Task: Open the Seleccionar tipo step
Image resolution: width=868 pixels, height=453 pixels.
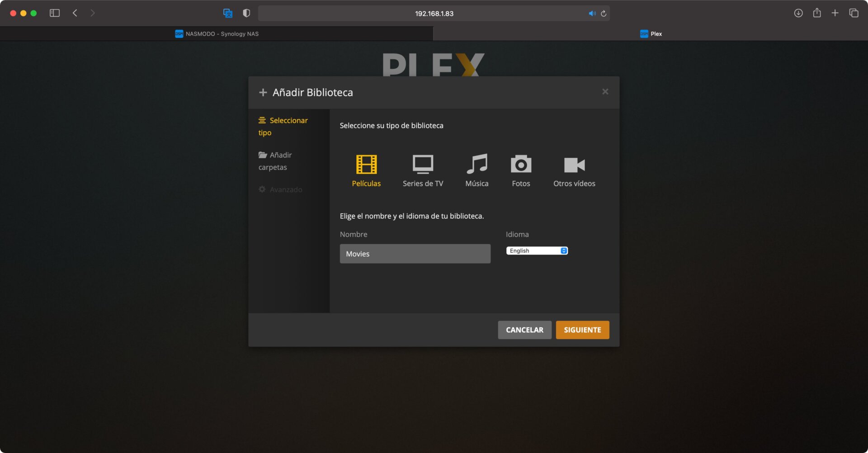Action: pos(283,127)
